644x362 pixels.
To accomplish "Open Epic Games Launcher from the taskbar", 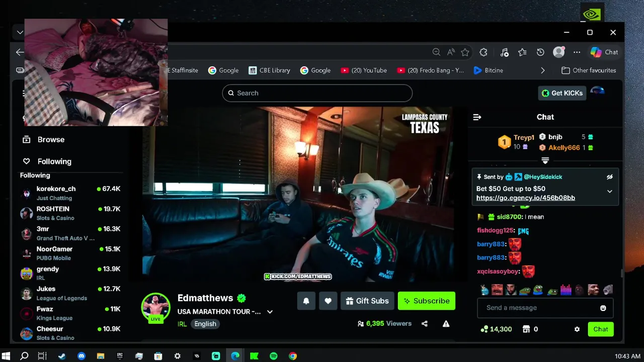I will pyautogui.click(x=120, y=356).
